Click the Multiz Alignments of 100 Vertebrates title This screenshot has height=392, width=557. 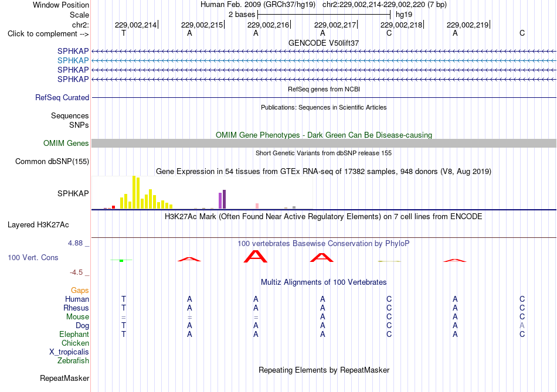324,282
